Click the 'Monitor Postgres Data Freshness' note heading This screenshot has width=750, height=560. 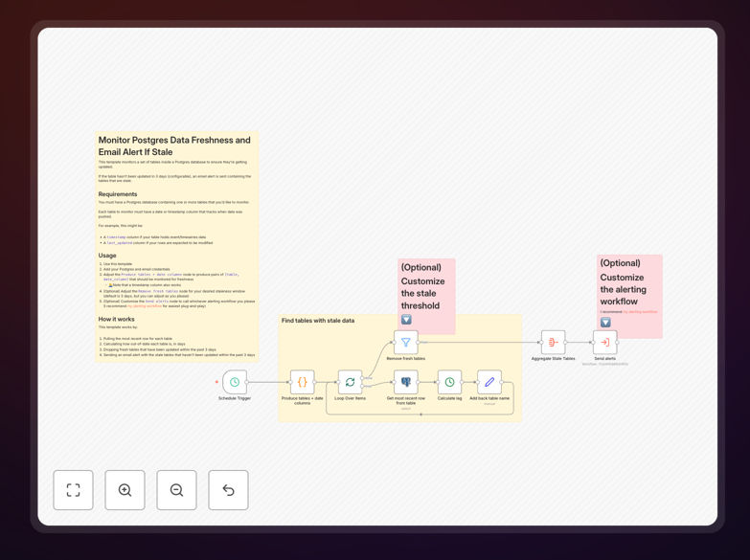(x=174, y=146)
